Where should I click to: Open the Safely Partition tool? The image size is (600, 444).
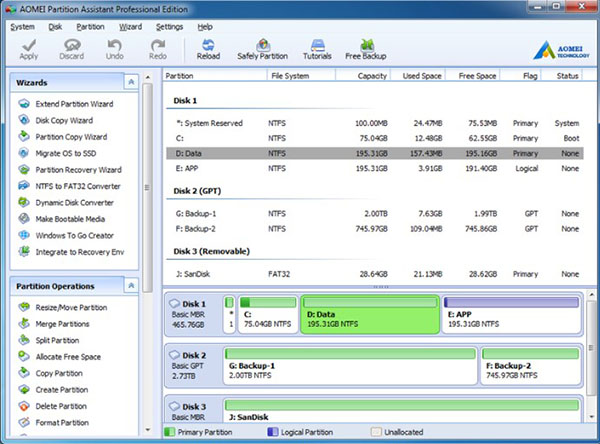[x=262, y=49]
